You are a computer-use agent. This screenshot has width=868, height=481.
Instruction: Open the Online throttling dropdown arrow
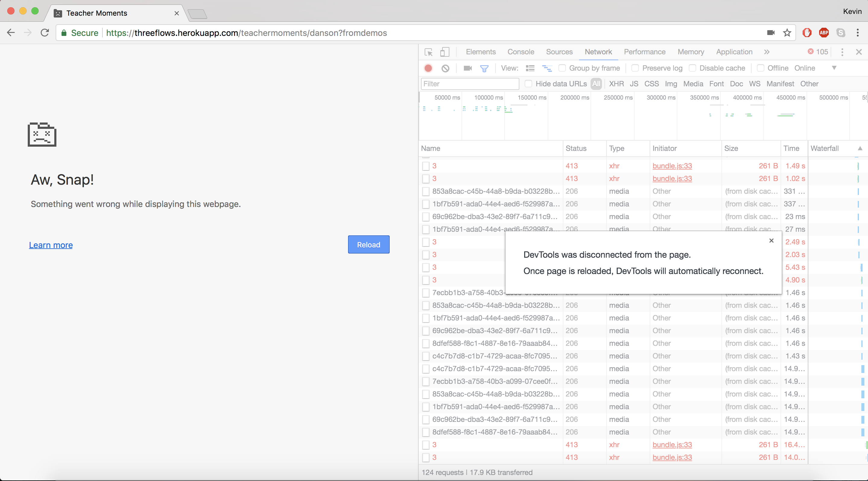834,68
